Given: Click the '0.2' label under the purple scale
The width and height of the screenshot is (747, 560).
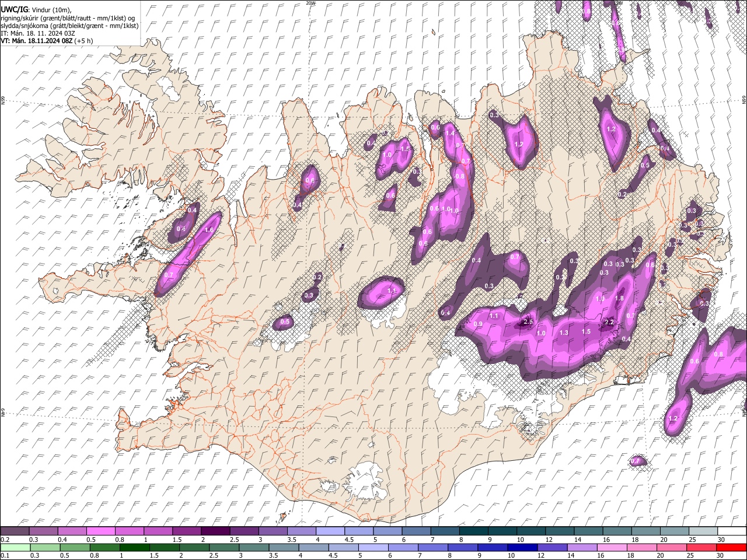Looking at the screenshot, I should click(5, 540).
